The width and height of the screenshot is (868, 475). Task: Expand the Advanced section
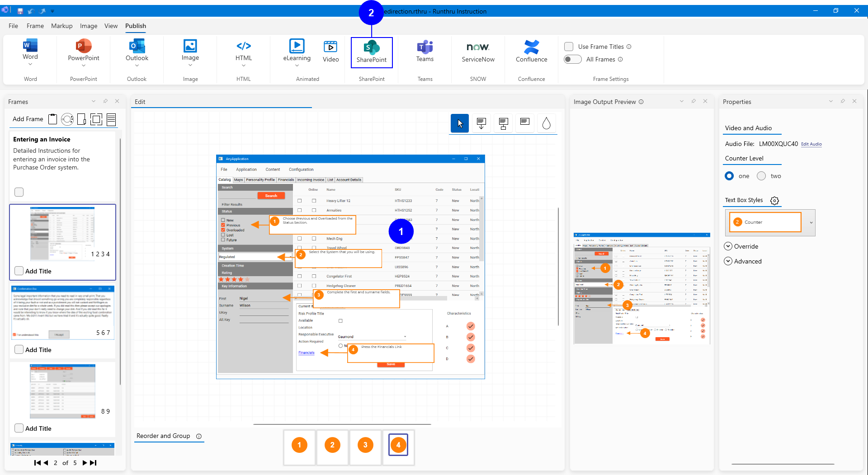coord(728,261)
